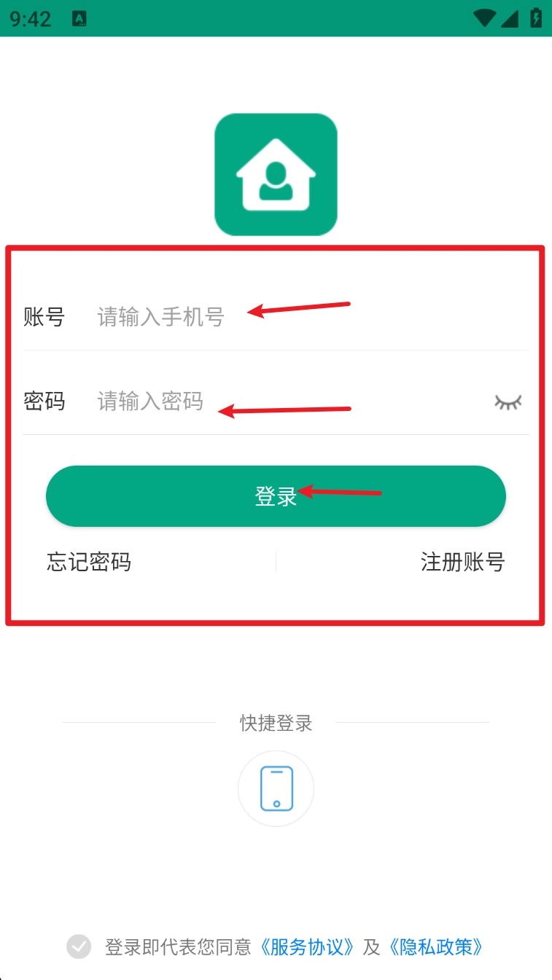Viewport: 552px width, 980px height.
Task: Tap the 快捷登录 section heading
Action: (x=276, y=723)
